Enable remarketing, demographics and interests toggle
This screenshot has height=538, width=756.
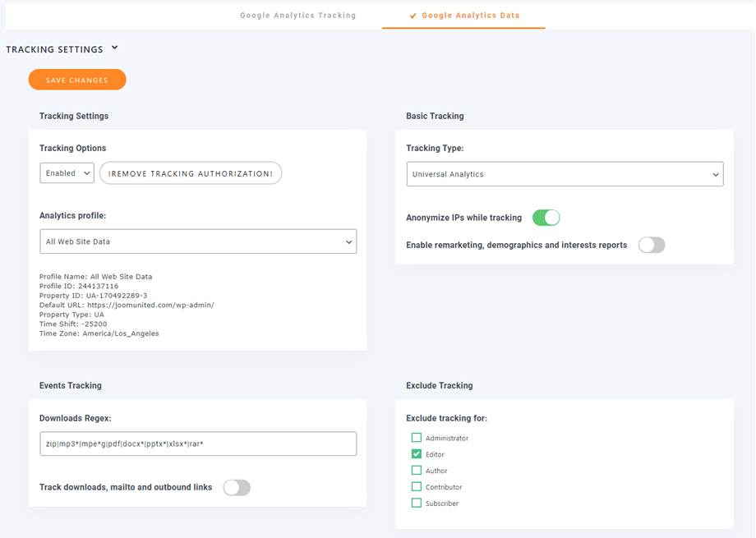[x=651, y=245]
